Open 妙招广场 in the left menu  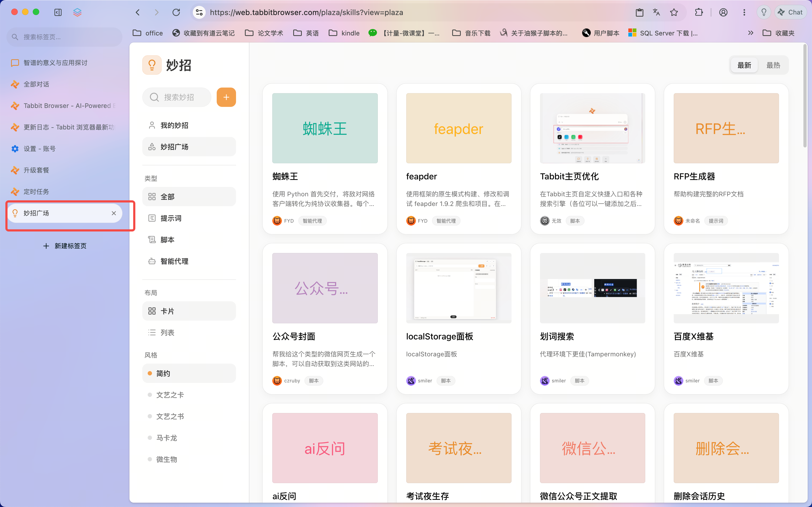(x=189, y=147)
